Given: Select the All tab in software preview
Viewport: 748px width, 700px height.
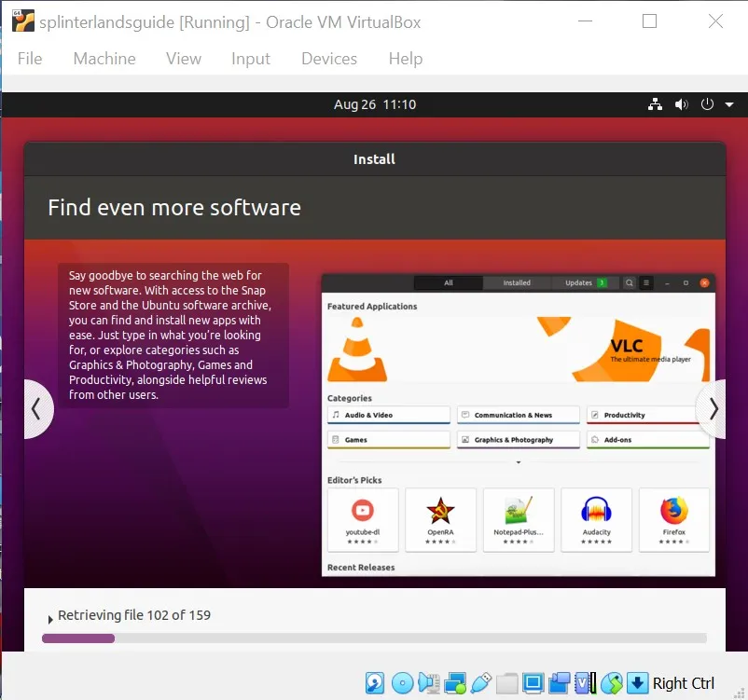Looking at the screenshot, I should [449, 282].
